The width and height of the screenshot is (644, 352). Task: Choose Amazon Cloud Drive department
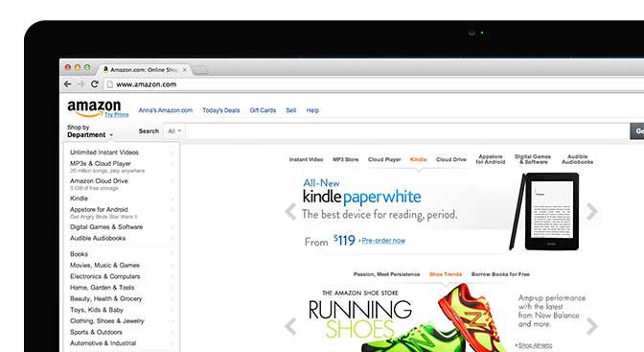point(99,181)
